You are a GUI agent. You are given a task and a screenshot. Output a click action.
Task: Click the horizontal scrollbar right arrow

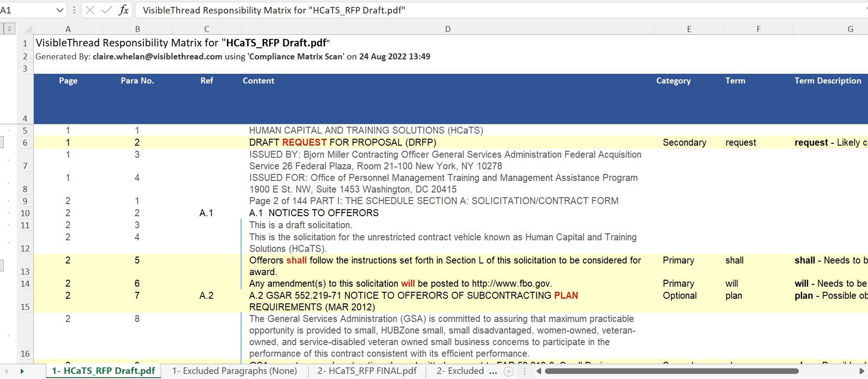(x=862, y=371)
